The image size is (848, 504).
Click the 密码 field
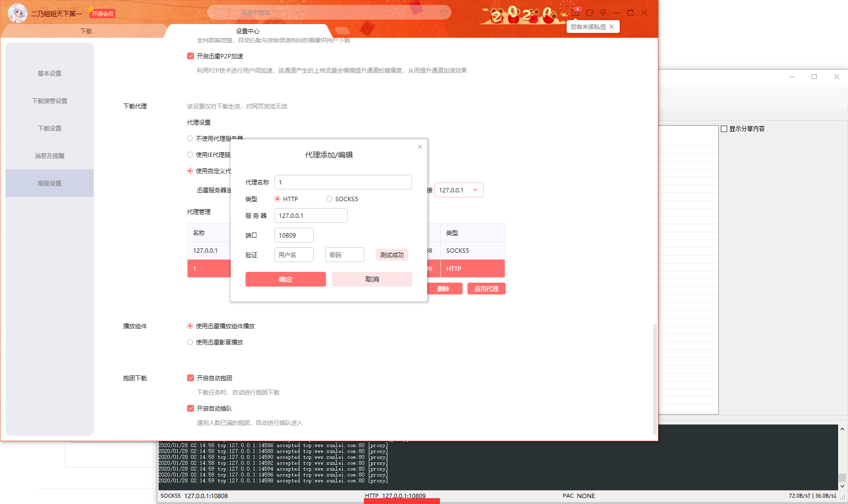345,255
